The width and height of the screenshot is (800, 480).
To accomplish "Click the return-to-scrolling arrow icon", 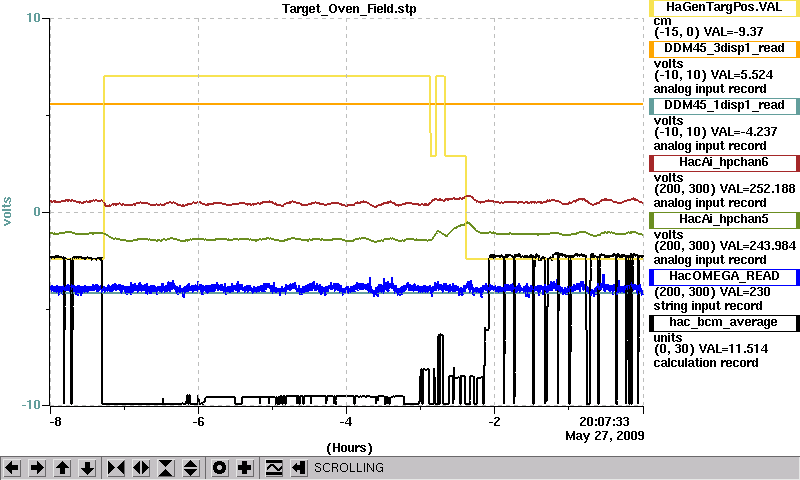I will pyautogui.click(x=299, y=467).
